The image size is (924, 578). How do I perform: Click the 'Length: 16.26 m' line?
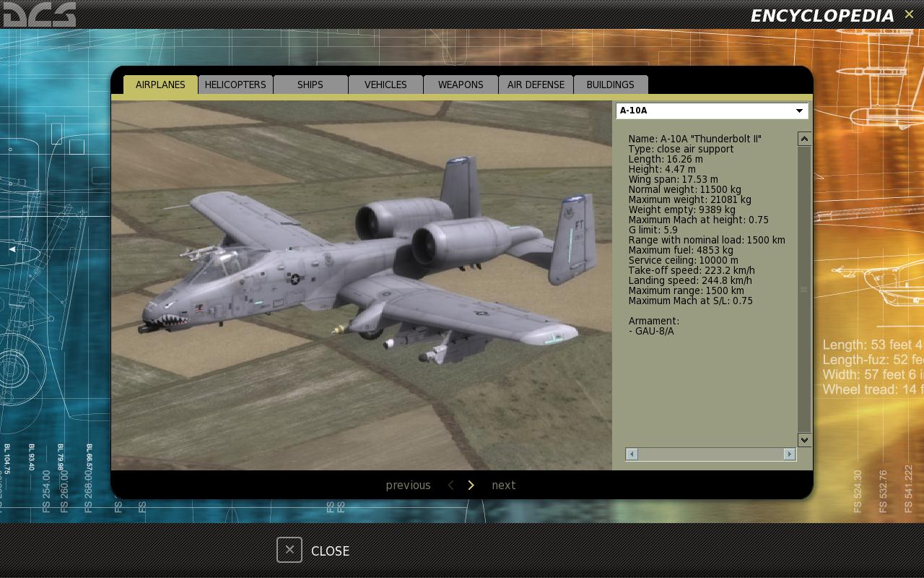[665, 159]
